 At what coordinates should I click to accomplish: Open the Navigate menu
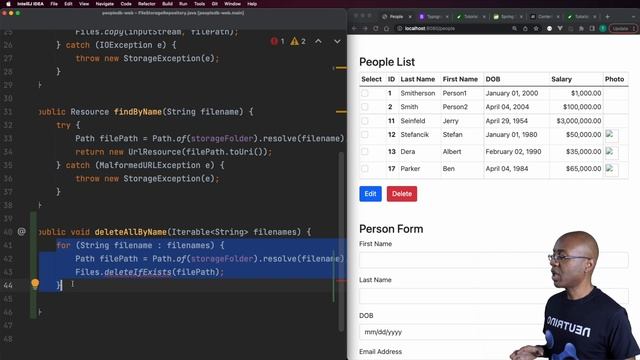104,4
